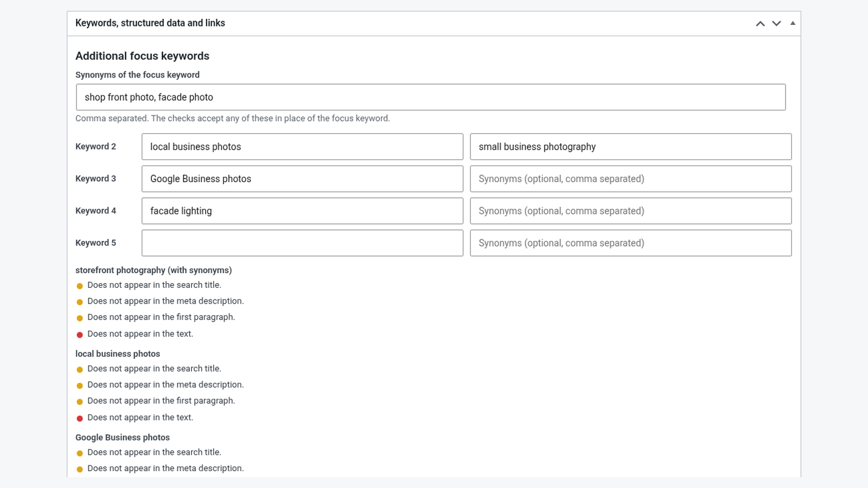Click storefront photography's 'meta description' check

(165, 301)
